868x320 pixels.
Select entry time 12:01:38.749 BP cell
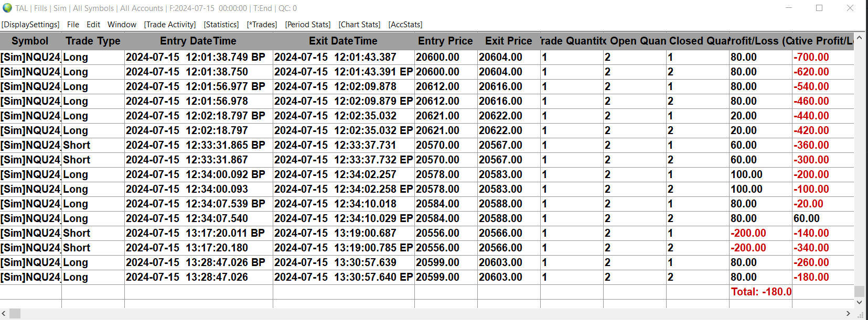pos(199,57)
